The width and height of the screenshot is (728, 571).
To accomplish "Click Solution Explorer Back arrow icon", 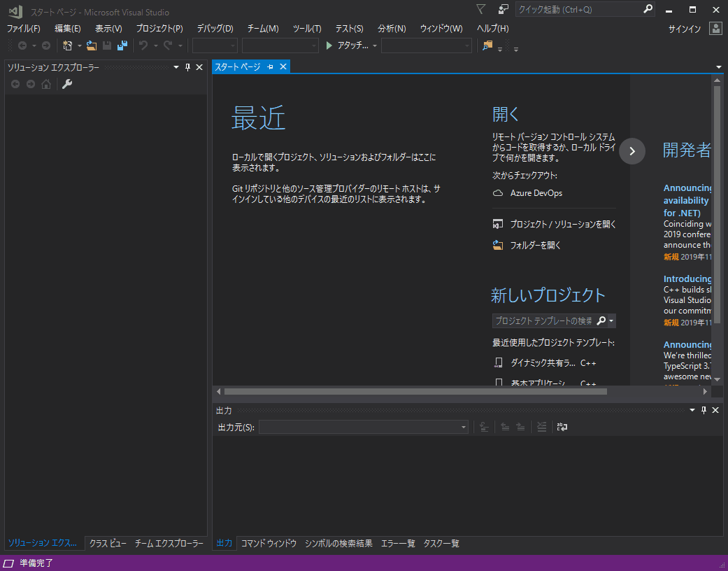I will 15,84.
